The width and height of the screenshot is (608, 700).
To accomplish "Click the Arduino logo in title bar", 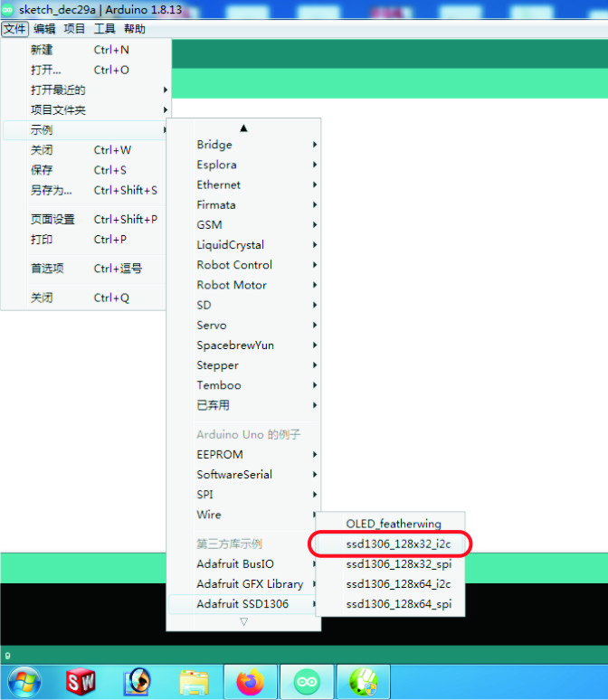I will click(8, 9).
